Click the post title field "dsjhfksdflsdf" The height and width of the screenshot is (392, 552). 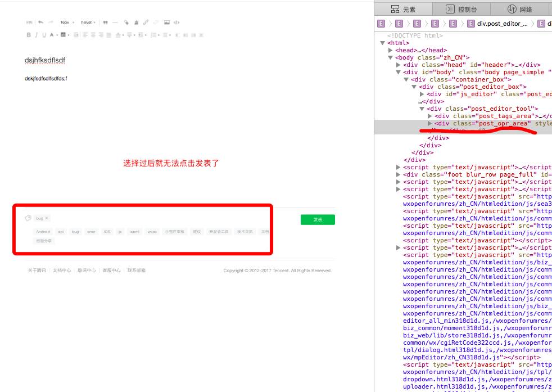click(45, 61)
